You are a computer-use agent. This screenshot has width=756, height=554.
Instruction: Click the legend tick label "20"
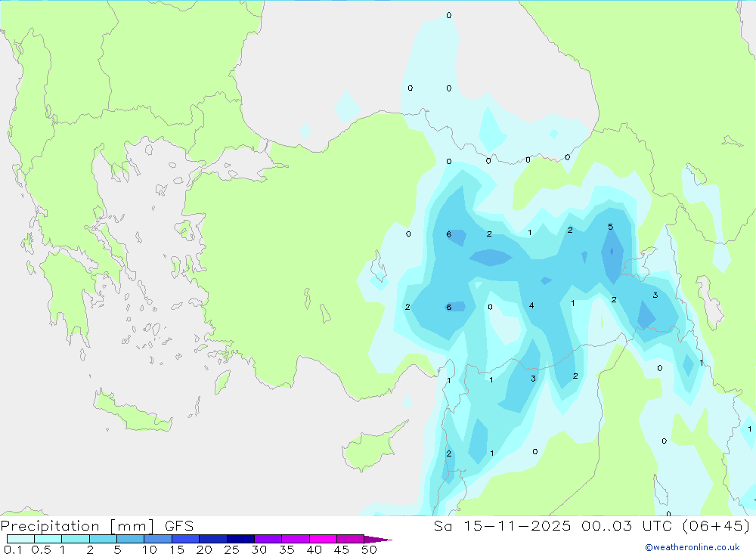coord(204,549)
